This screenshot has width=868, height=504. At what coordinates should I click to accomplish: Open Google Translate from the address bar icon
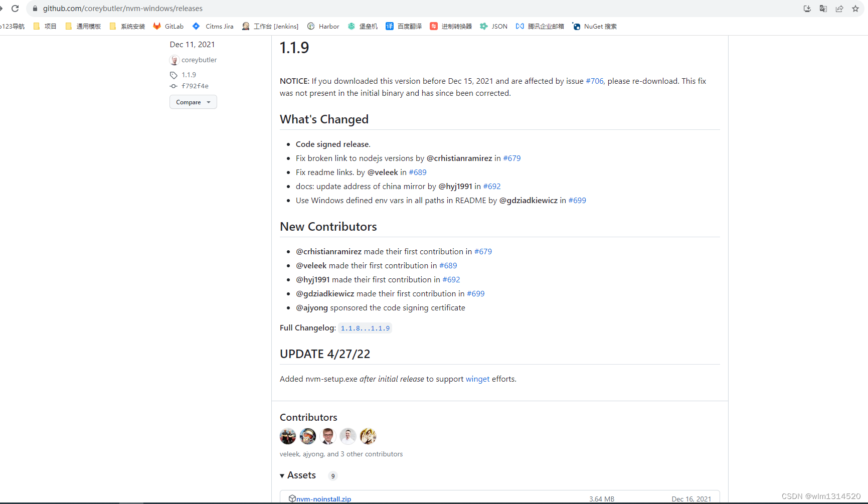click(823, 9)
